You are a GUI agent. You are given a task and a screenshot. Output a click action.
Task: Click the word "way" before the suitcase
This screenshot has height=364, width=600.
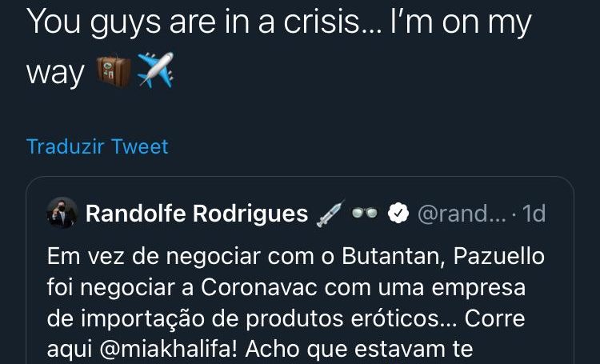(x=55, y=73)
